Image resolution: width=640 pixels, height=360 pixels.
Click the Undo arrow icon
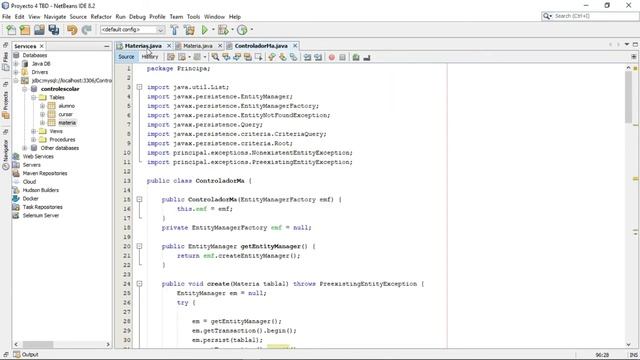[x=72, y=30]
